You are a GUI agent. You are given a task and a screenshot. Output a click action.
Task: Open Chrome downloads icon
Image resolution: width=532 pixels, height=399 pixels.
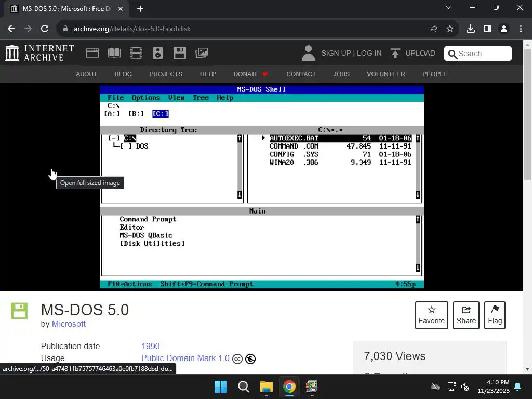pyautogui.click(x=471, y=29)
